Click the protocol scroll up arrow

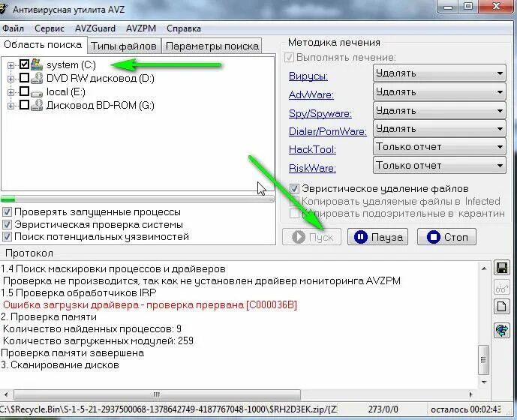pos(484,268)
